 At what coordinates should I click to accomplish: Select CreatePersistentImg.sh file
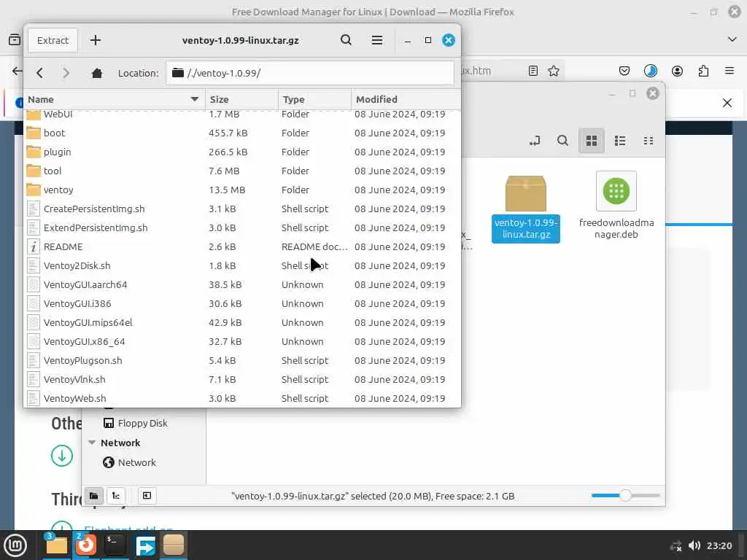tap(242, 209)
